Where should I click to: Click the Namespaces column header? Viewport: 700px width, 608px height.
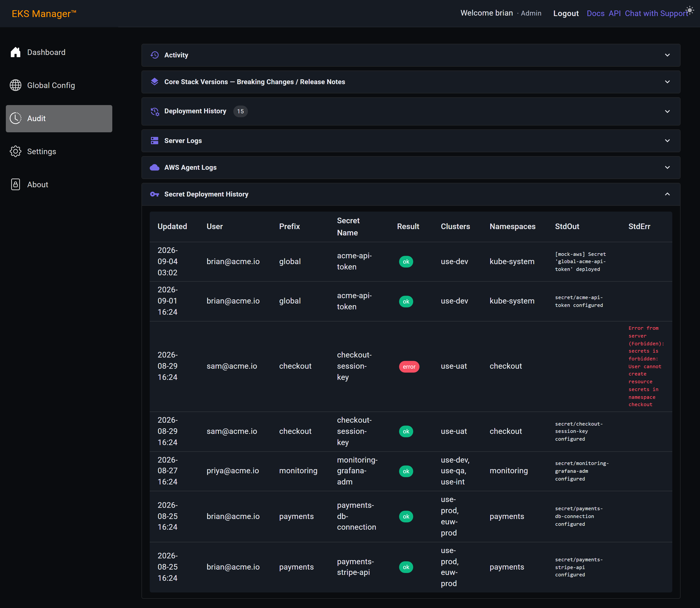click(x=512, y=226)
